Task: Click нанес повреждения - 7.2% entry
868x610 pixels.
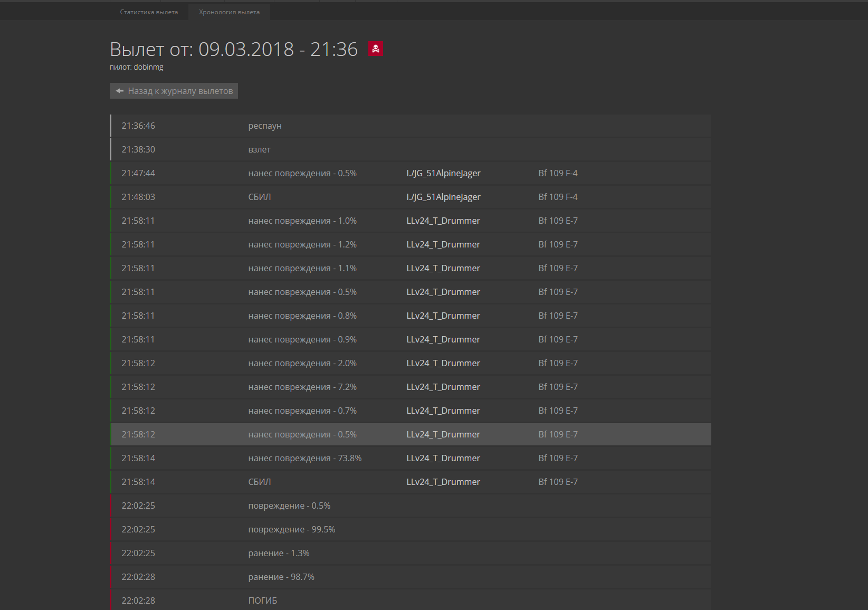Action: tap(302, 387)
